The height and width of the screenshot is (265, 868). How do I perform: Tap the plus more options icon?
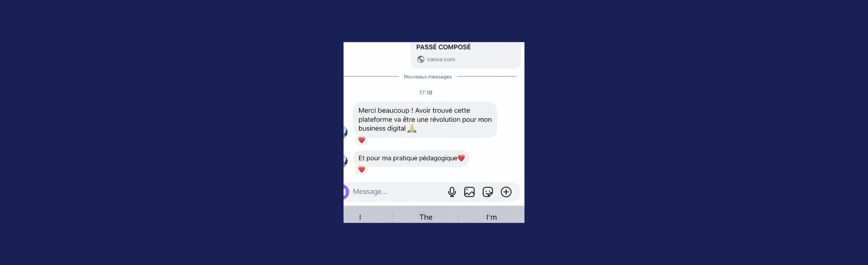[x=506, y=192]
